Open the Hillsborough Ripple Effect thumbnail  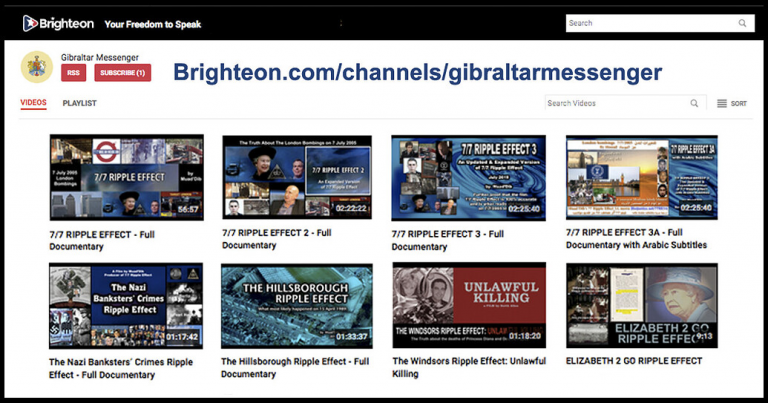[x=297, y=306]
